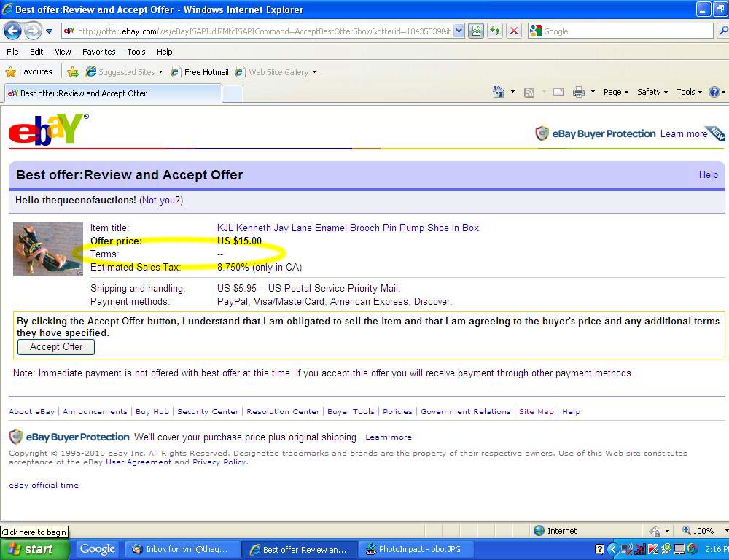Click the Read Mail envelope icon
This screenshot has width=729, height=560.
[x=558, y=92]
